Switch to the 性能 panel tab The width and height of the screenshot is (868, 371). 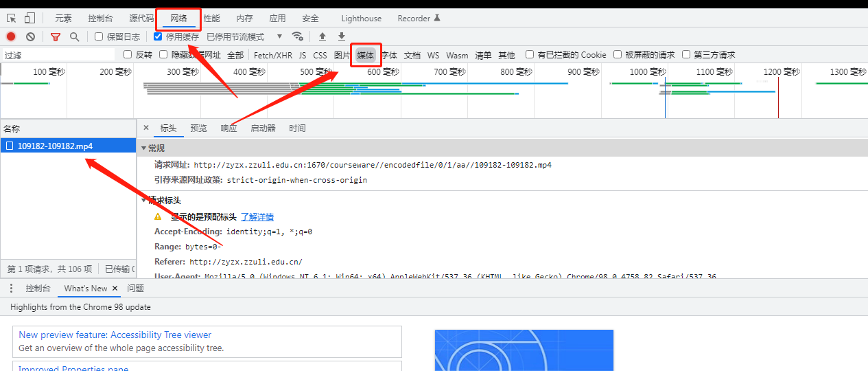(x=212, y=19)
